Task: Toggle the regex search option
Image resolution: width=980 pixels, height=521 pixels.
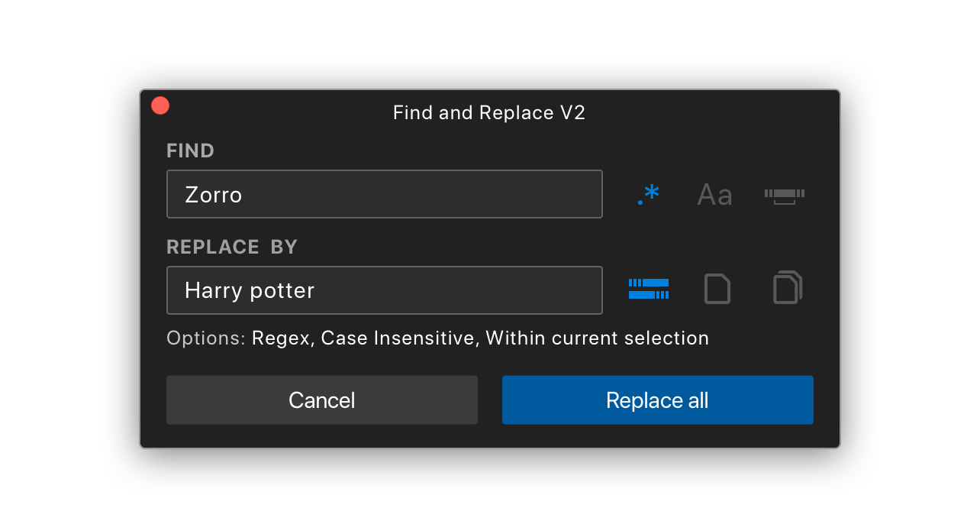Action: coord(649,195)
